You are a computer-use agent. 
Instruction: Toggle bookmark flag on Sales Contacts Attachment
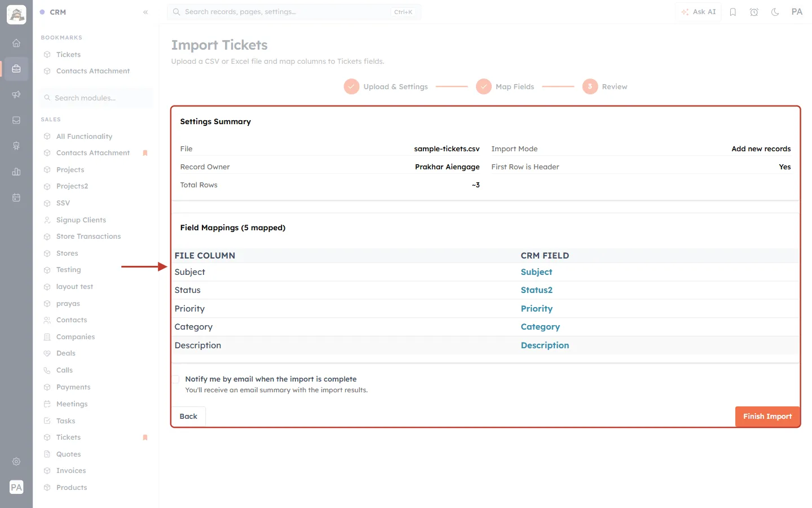coord(145,153)
